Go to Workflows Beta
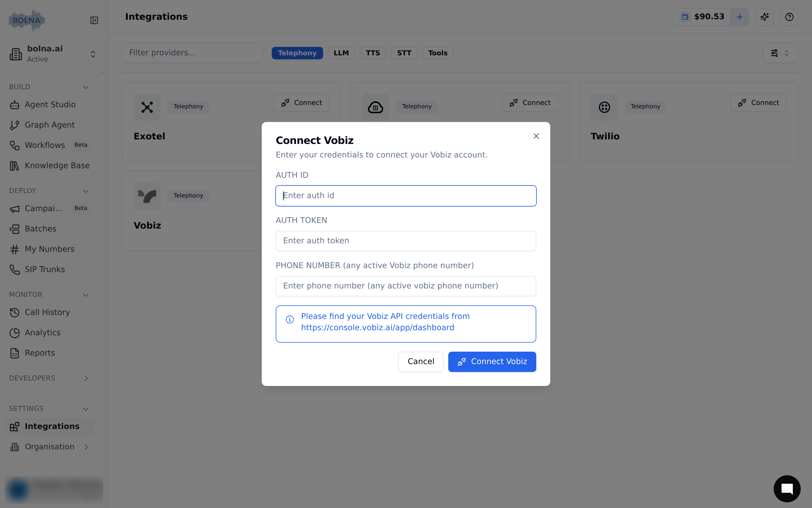812x508 pixels. (x=50, y=145)
